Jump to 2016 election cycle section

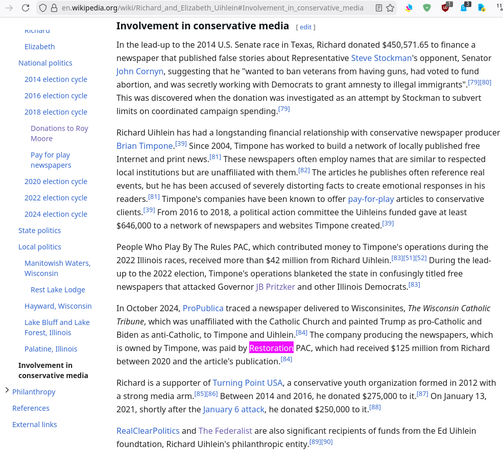pos(56,96)
